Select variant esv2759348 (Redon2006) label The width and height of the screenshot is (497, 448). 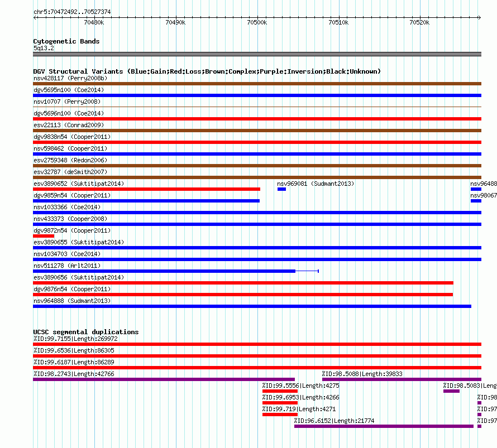pyautogui.click(x=70, y=160)
